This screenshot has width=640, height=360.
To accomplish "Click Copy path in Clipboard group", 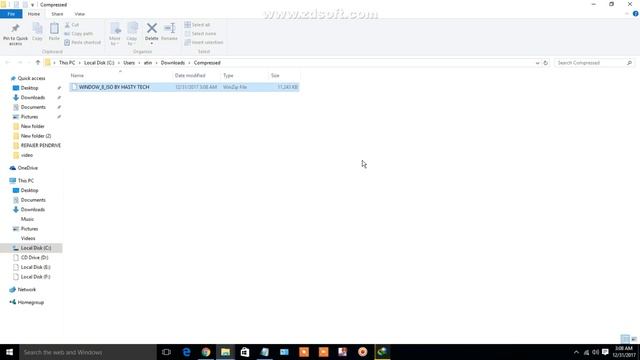I will tap(78, 33).
